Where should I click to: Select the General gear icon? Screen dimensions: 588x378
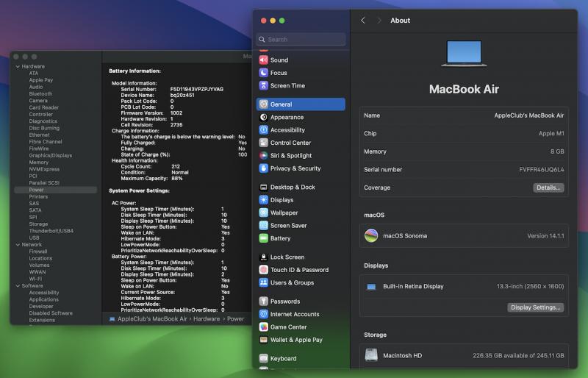pos(264,104)
